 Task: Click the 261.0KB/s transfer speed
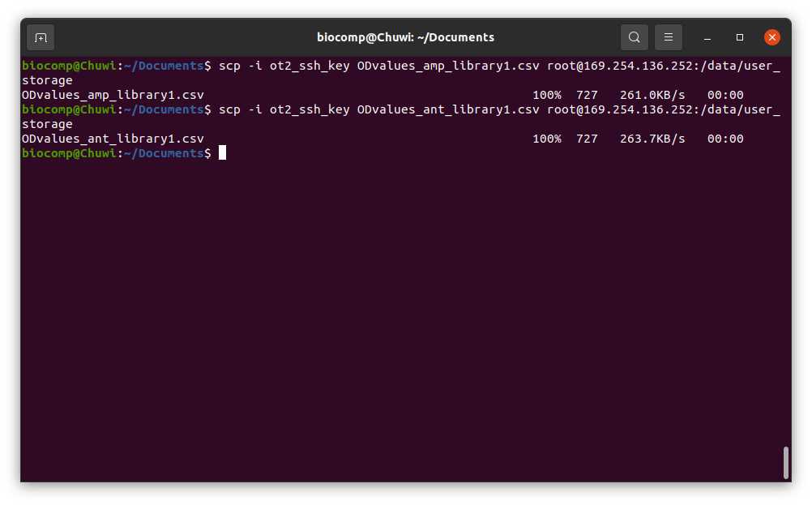[652, 95]
